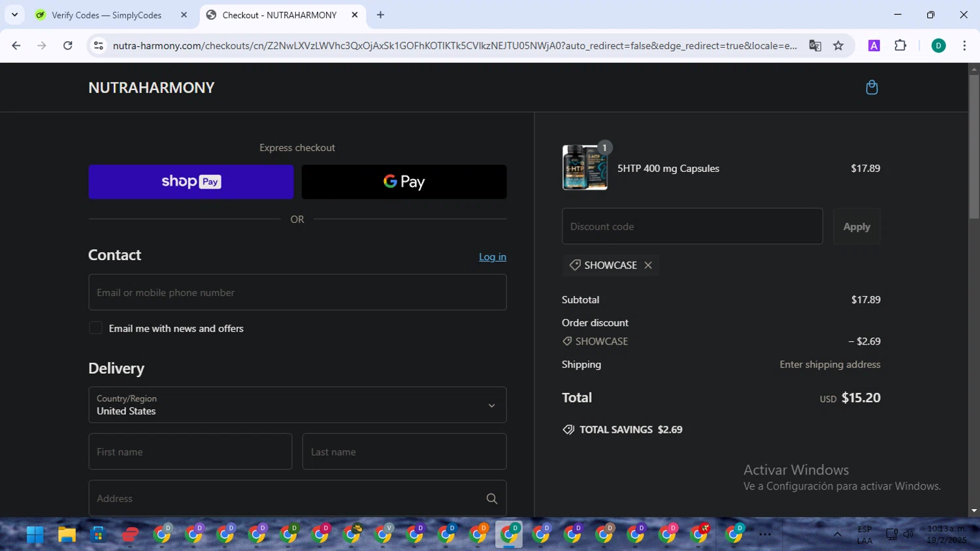Viewport: 980px width, 551px height.
Task: Show taskbar overflow three dots
Action: click(x=765, y=535)
